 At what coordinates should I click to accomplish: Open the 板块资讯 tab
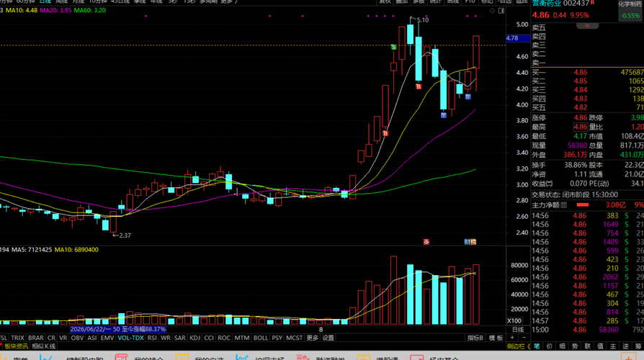point(15,346)
